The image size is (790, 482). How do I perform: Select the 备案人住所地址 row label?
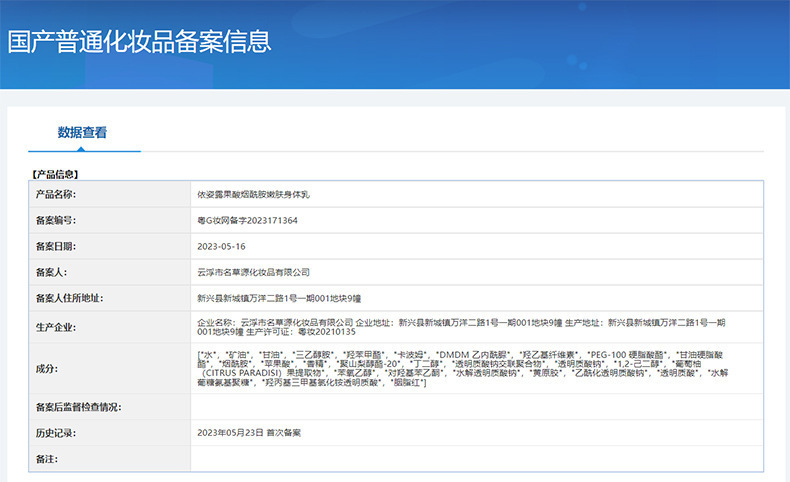pyautogui.click(x=69, y=298)
